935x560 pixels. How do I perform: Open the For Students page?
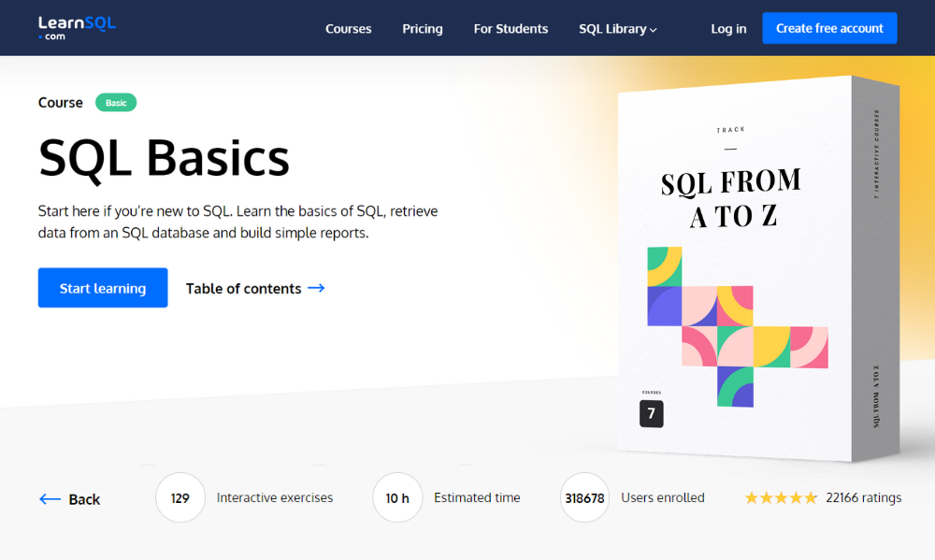[511, 29]
